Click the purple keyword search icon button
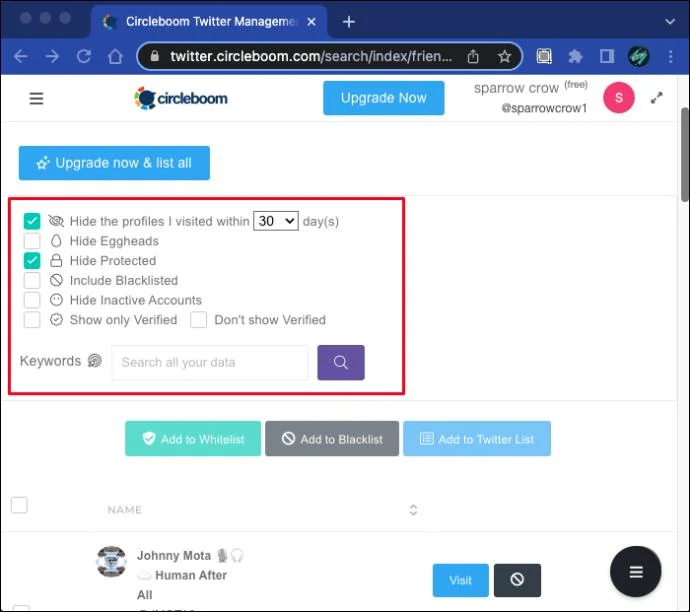This screenshot has height=612, width=690. 341,363
